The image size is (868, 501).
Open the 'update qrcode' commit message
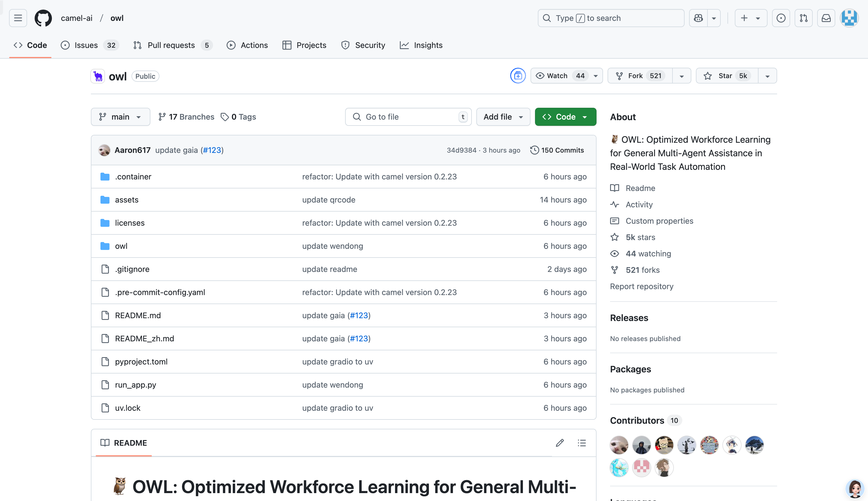[329, 199]
